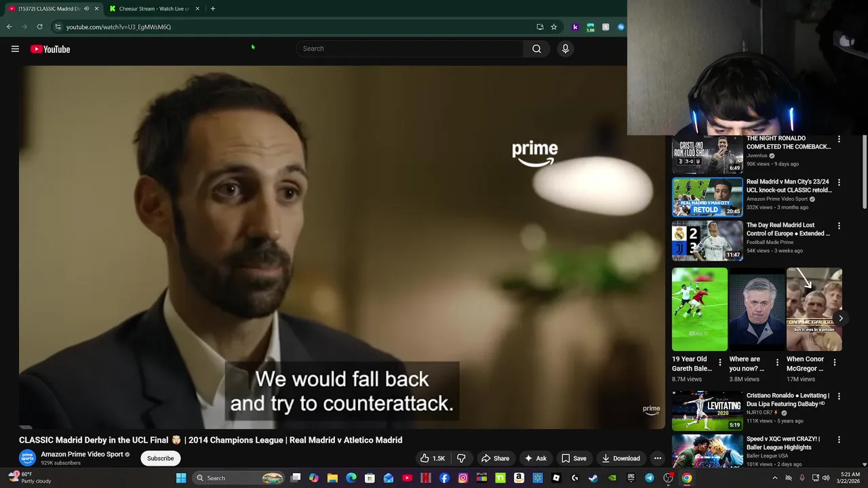Open the When Conor McGregor short
The height and width of the screenshot is (488, 868).
(x=814, y=310)
